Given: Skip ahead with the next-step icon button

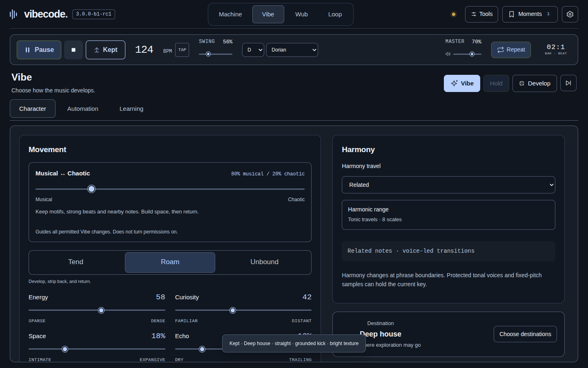Looking at the screenshot, I should (x=568, y=83).
